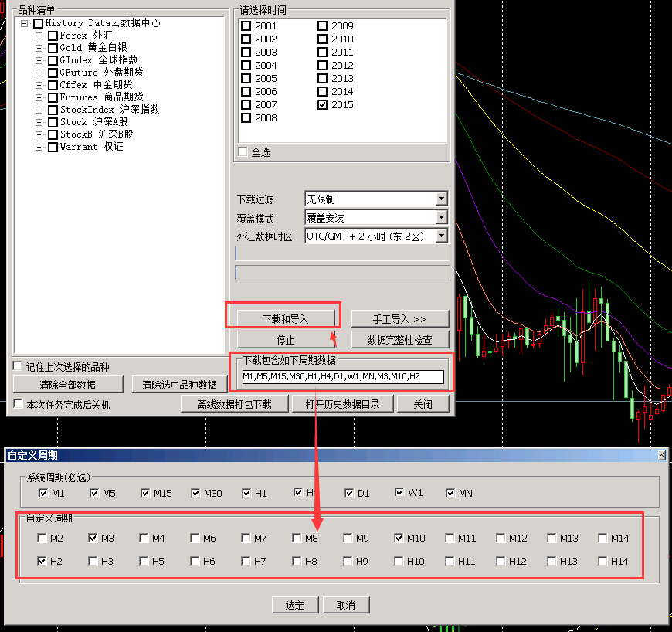Open the 下载过滤 dropdown
672x632 pixels.
[441, 199]
